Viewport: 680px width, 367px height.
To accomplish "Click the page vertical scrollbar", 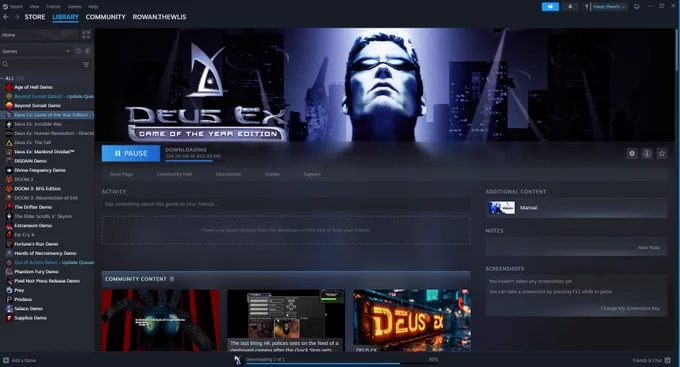I will pyautogui.click(x=677, y=50).
